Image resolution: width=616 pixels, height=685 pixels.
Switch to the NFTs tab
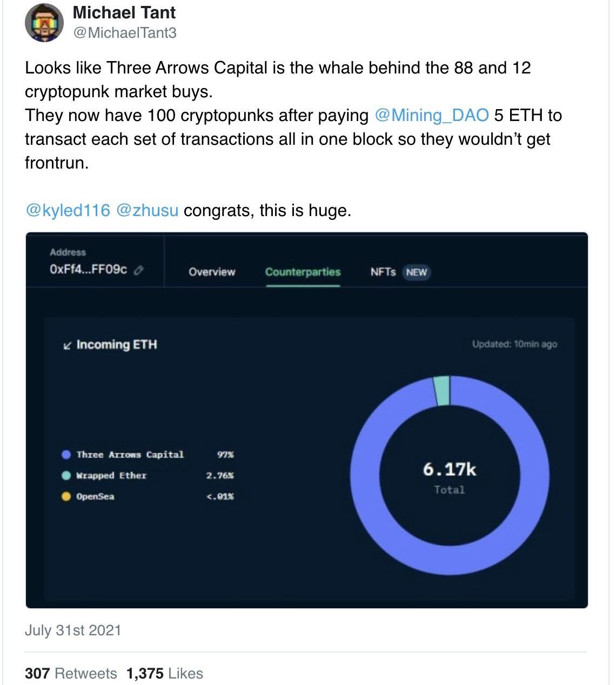(383, 272)
